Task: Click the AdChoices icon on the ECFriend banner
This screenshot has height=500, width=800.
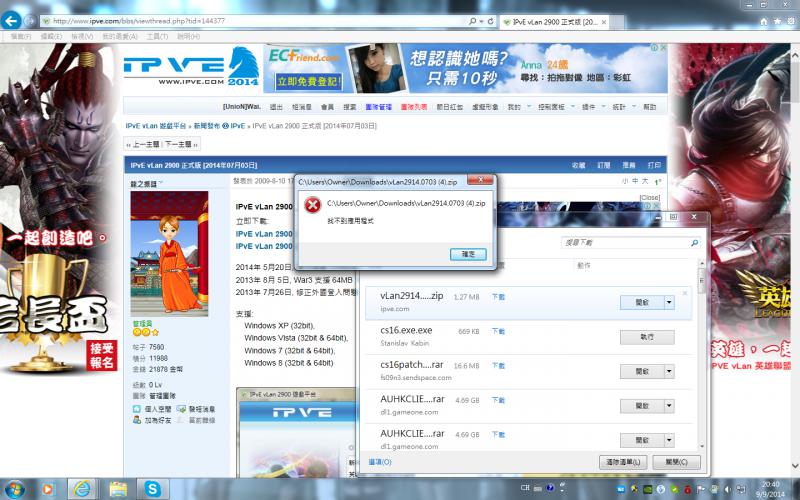Action: pos(654,47)
